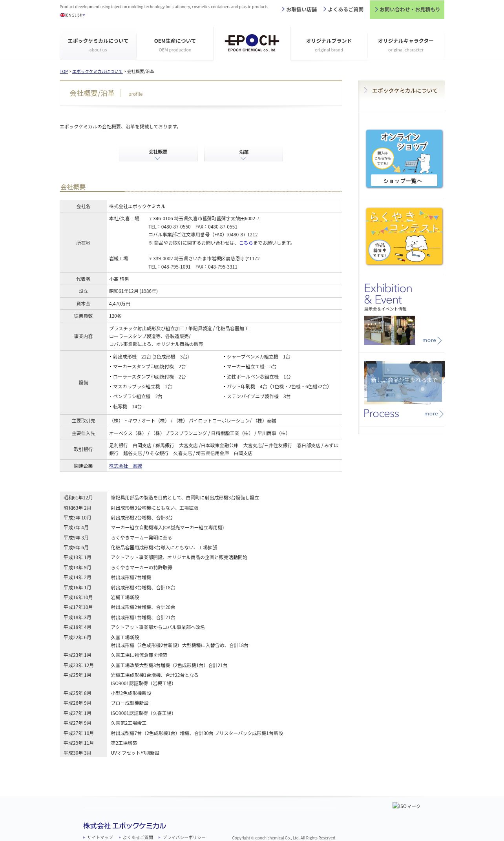Screen dimensions: 504x841
Task: Expand sidebar エポックケミカルについて section
Action: pos(401,90)
